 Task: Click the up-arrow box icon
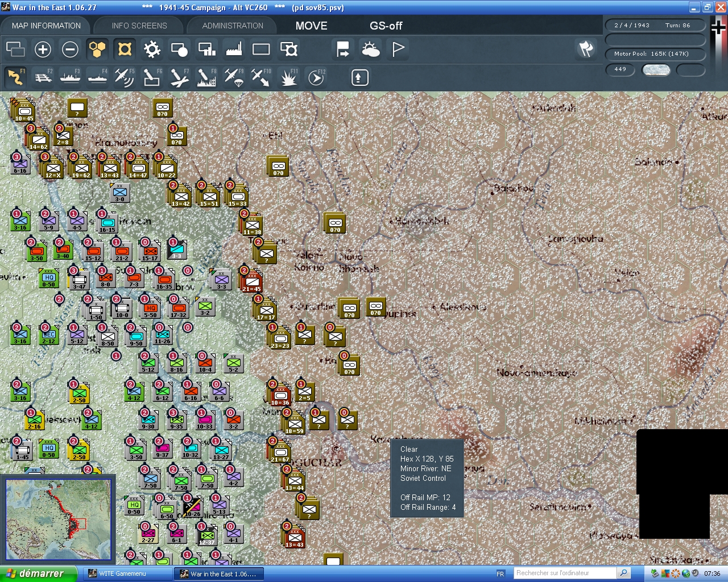(359, 77)
